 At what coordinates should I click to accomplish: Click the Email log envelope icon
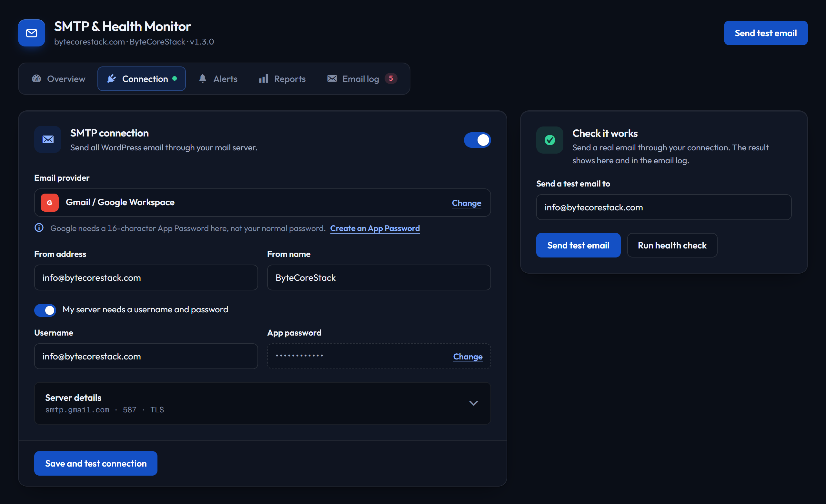(332, 78)
